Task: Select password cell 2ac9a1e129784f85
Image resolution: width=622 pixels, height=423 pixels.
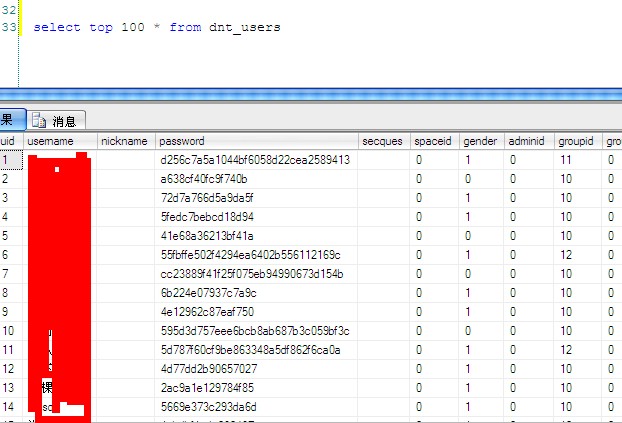Action: (257, 388)
